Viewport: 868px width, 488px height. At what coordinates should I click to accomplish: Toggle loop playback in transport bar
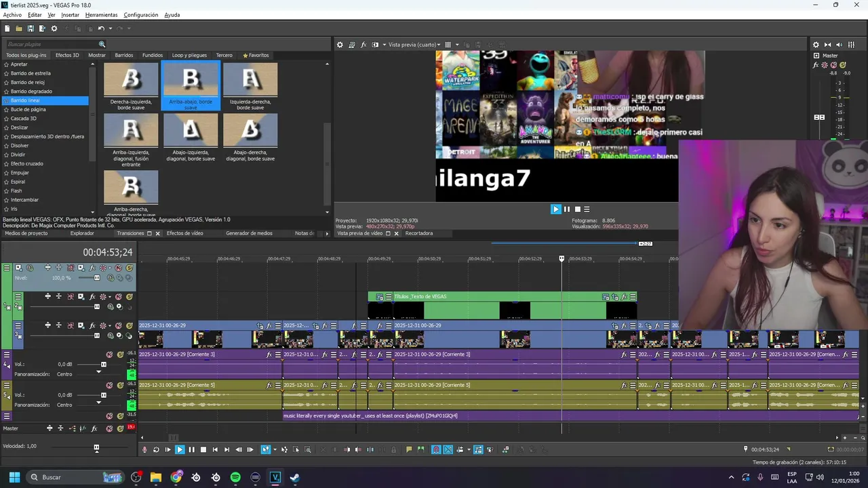coord(156,449)
